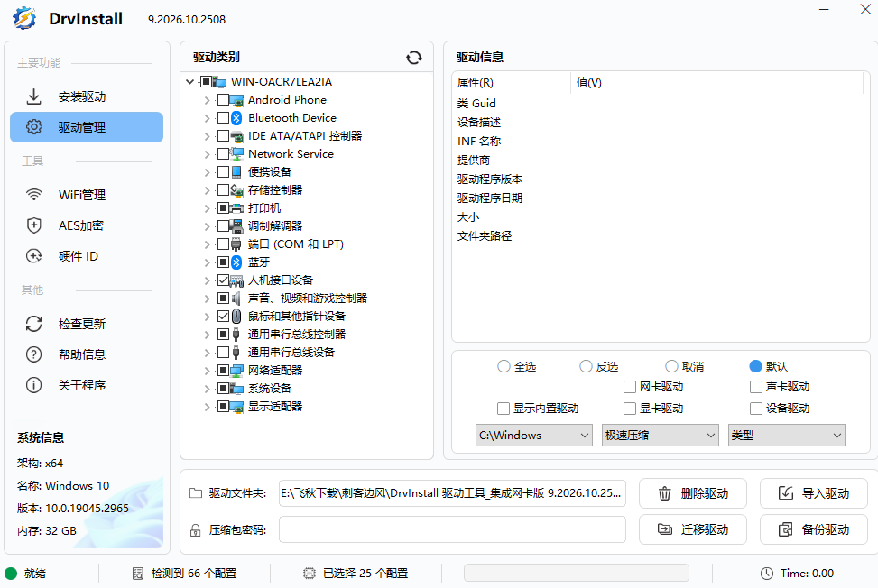Click the lock icon beside 压缩包密码
Image resolution: width=878 pixels, height=588 pixels.
(x=196, y=529)
